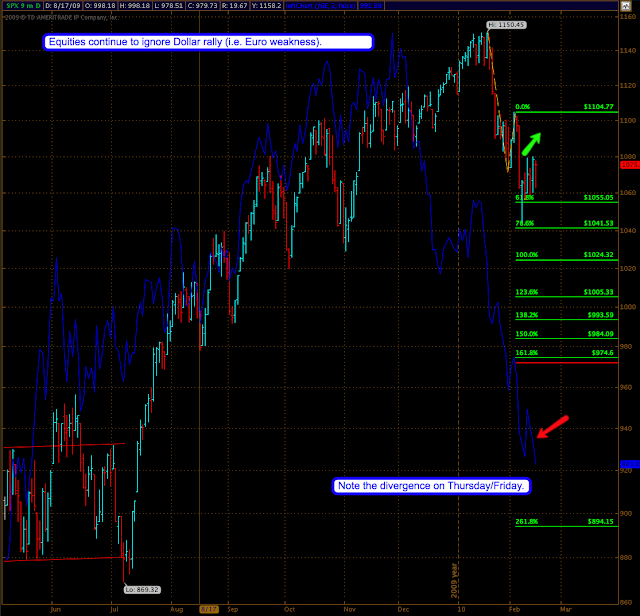This screenshot has width=640, height=616.
Task: Select the L: 978.51 low value
Action: point(169,6)
